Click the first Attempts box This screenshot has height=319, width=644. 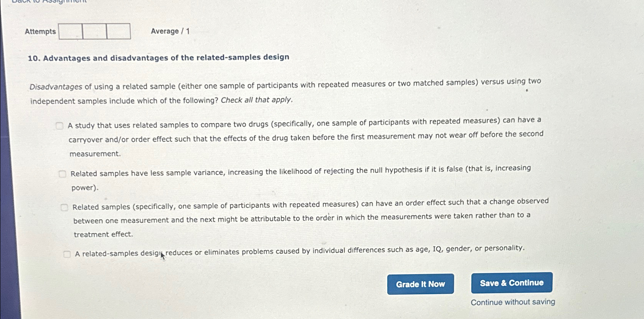[70, 32]
